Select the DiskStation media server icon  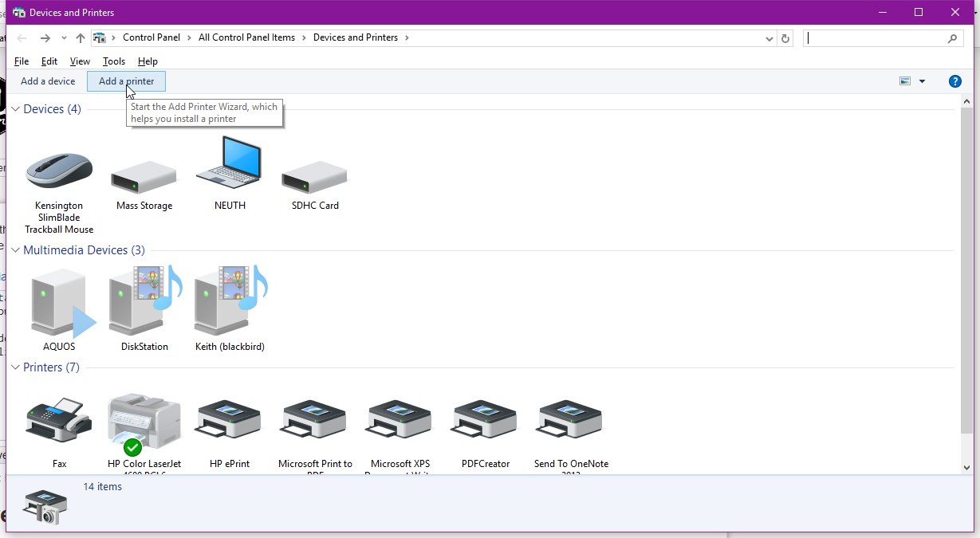144,300
